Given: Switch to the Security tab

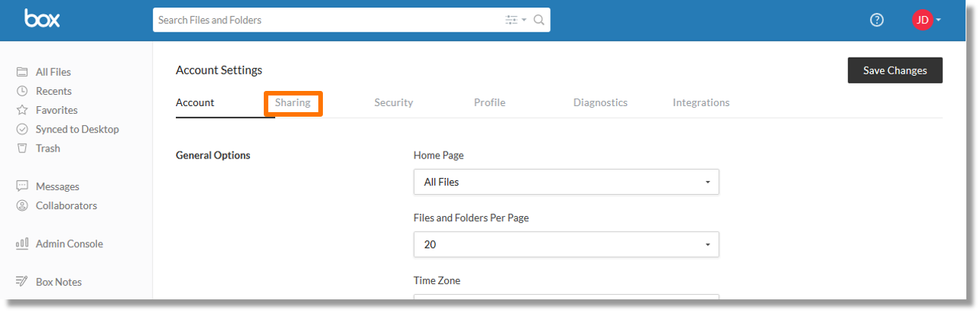Looking at the screenshot, I should tap(393, 103).
